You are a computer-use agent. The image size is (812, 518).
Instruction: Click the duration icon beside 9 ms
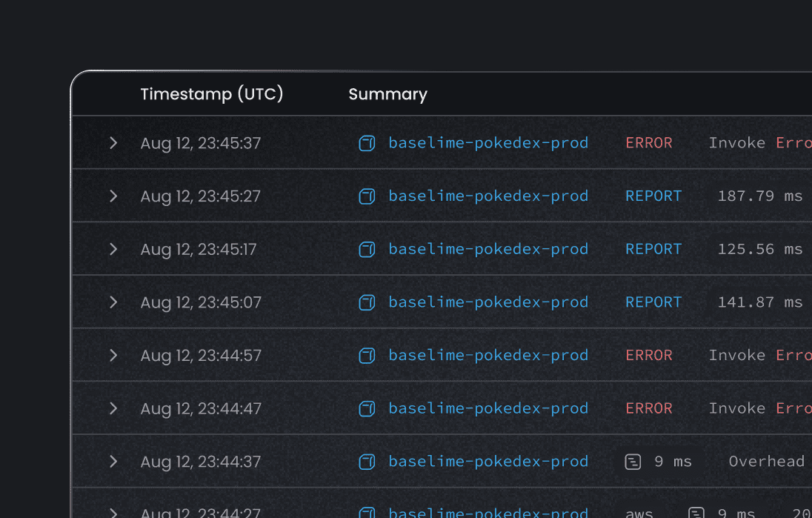coord(633,462)
